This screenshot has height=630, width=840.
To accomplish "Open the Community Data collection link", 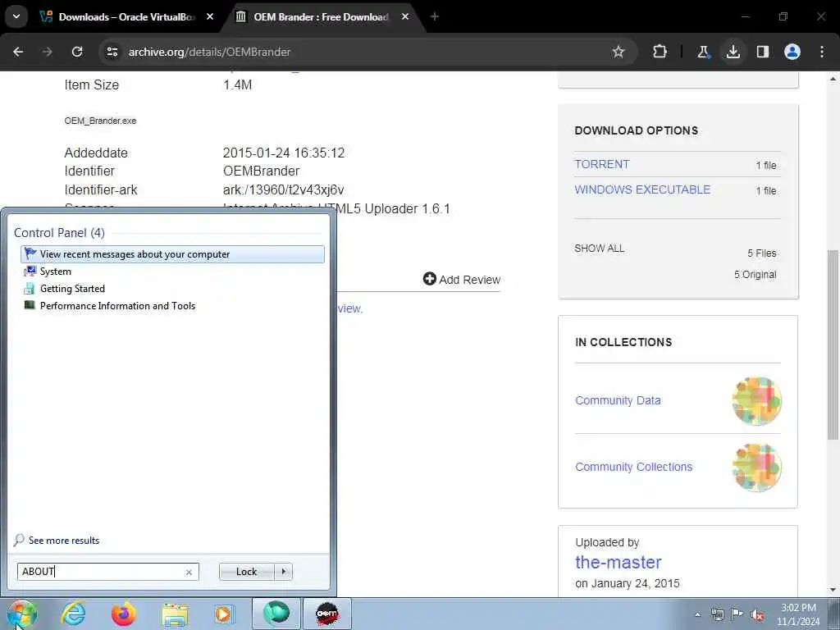I will 618,400.
